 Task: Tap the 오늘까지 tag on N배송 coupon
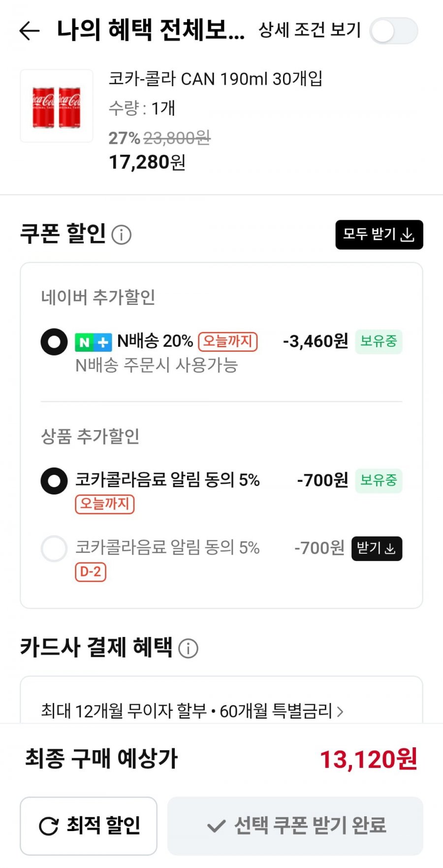[228, 341]
